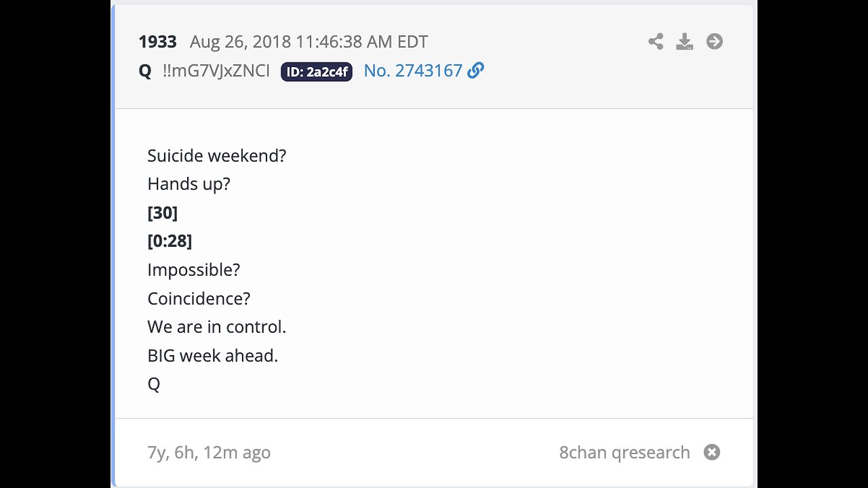The height and width of the screenshot is (488, 868).
Task: Click the bold [30] marker
Action: coord(163,213)
